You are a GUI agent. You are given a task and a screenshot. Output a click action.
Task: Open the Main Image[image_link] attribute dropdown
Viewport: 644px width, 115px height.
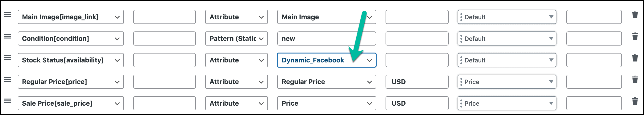click(71, 17)
